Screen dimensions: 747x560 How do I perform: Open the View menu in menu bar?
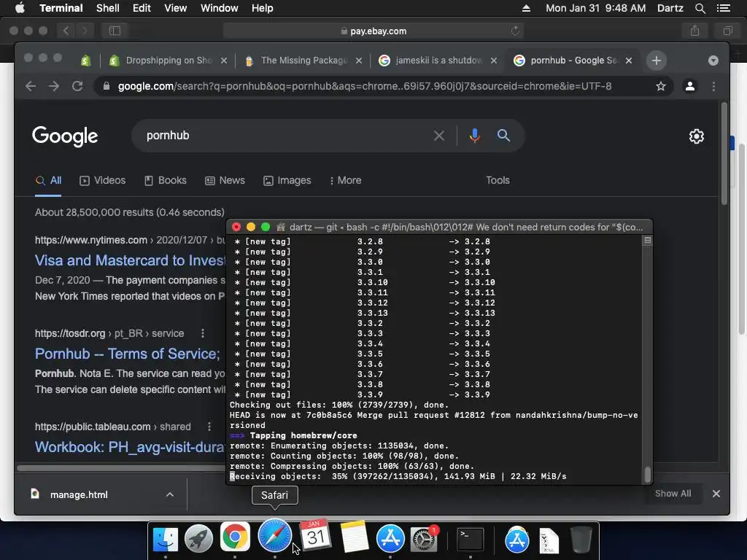click(175, 8)
